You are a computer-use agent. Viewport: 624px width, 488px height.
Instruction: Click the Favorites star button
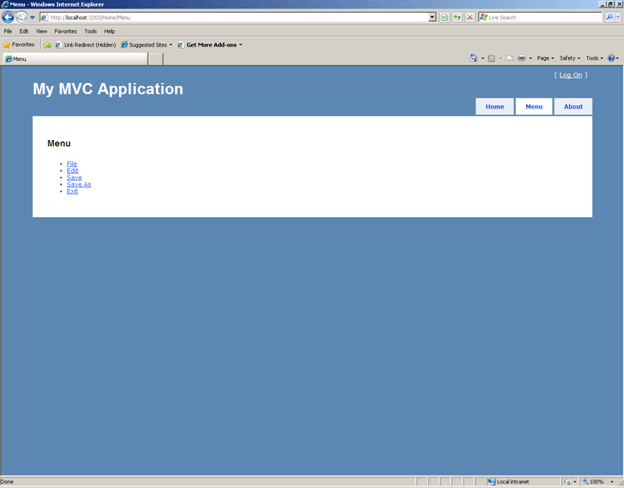point(19,45)
